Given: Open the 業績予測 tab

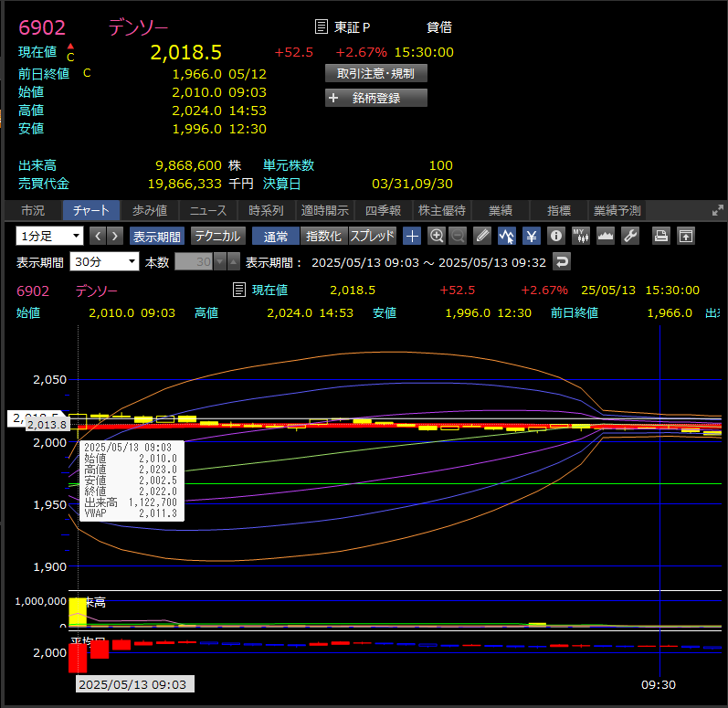Looking at the screenshot, I should tap(617, 210).
